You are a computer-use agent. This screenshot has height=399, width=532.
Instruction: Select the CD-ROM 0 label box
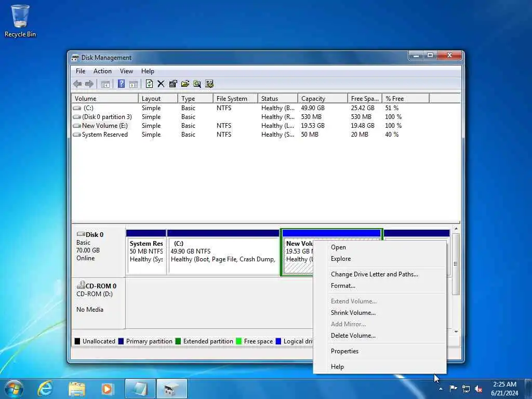click(98, 303)
